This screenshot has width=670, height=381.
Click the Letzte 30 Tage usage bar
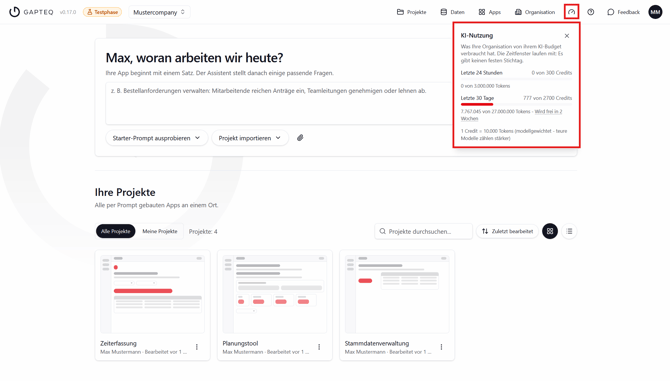[516, 104]
